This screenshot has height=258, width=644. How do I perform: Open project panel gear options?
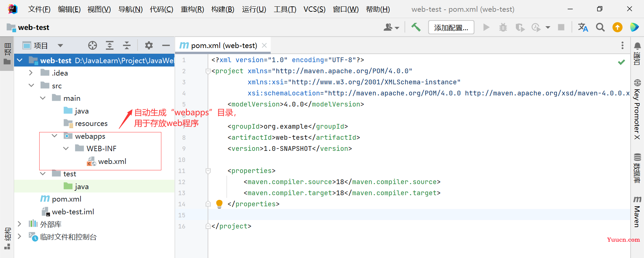(149, 45)
